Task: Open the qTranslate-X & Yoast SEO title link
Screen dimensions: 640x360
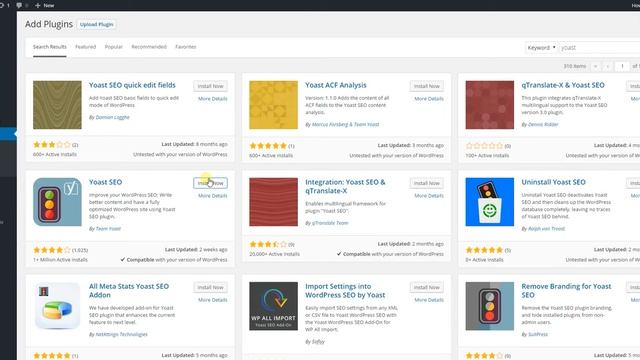Action: (563, 85)
